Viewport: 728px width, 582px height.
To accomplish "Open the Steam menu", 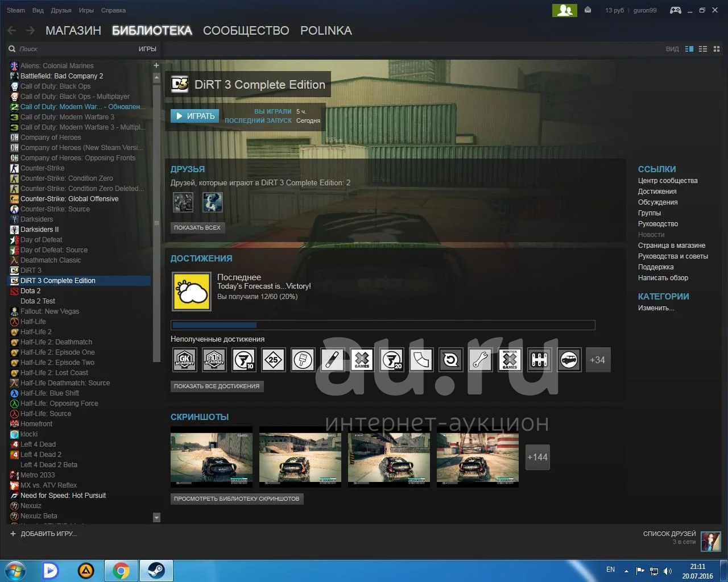I will [16, 10].
